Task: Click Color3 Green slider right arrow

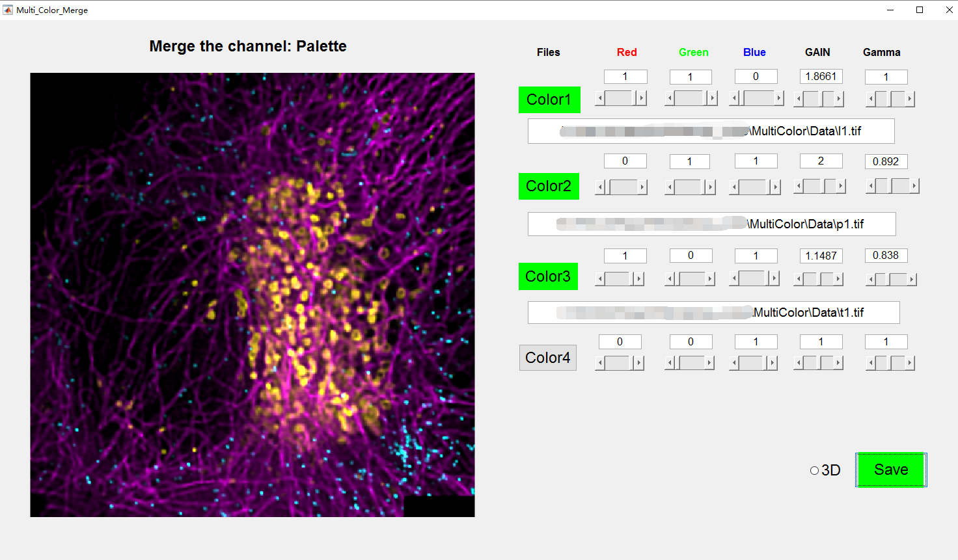Action: tap(710, 279)
